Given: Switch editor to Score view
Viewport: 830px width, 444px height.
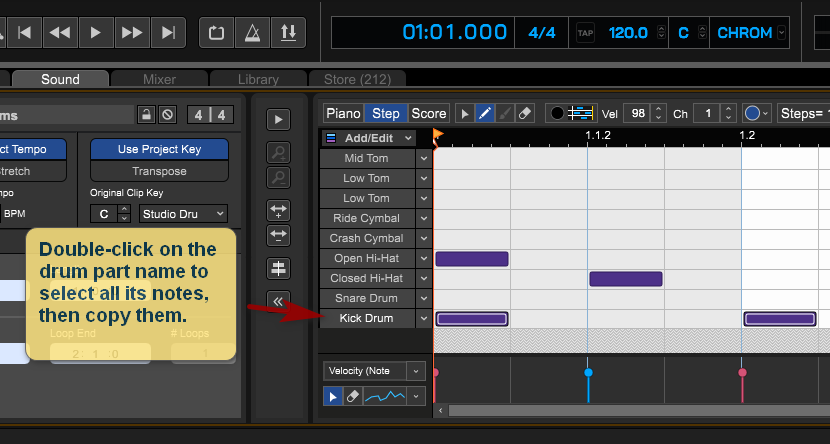Looking at the screenshot, I should click(428, 113).
